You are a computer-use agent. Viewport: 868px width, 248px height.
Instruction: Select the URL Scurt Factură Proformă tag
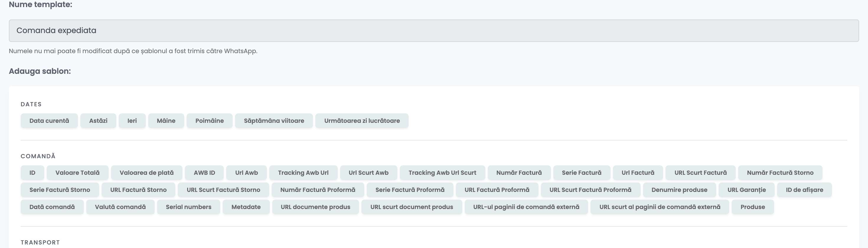tap(590, 190)
